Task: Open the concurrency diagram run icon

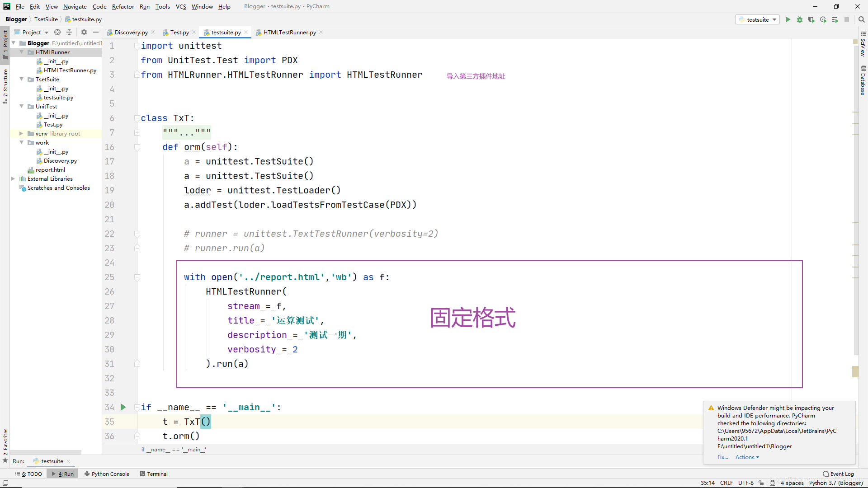Action: pos(835,19)
